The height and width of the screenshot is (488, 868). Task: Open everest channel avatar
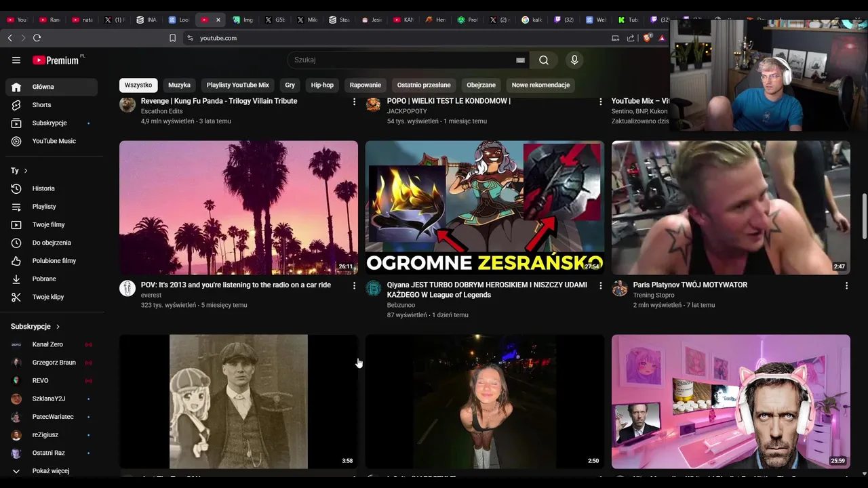point(127,288)
